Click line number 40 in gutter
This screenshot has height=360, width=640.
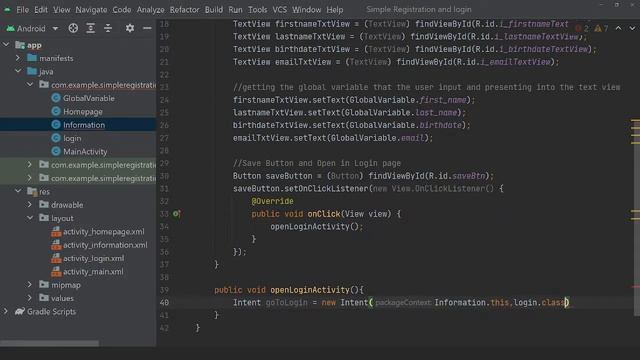point(164,302)
